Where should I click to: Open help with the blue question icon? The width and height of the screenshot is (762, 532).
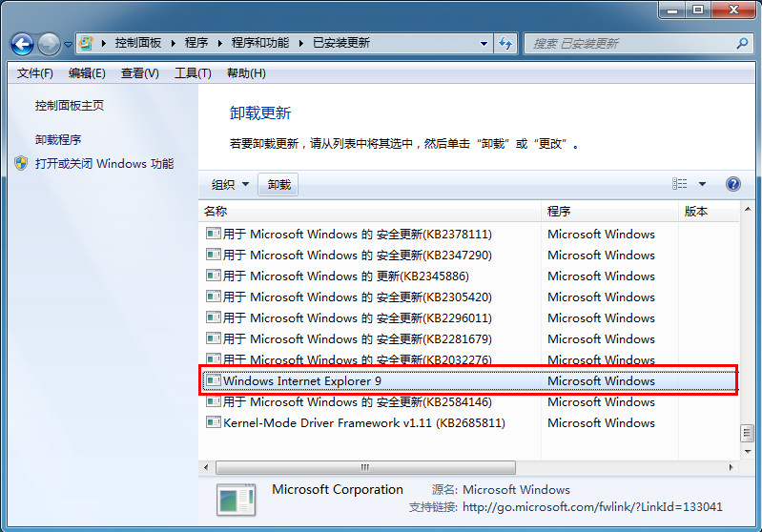(x=732, y=184)
